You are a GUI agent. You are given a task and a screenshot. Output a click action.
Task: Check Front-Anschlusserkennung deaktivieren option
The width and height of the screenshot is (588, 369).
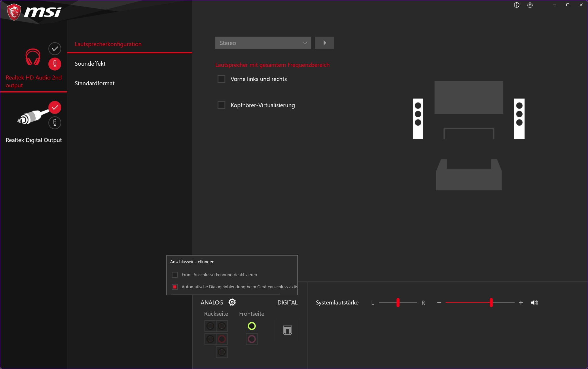(x=175, y=275)
